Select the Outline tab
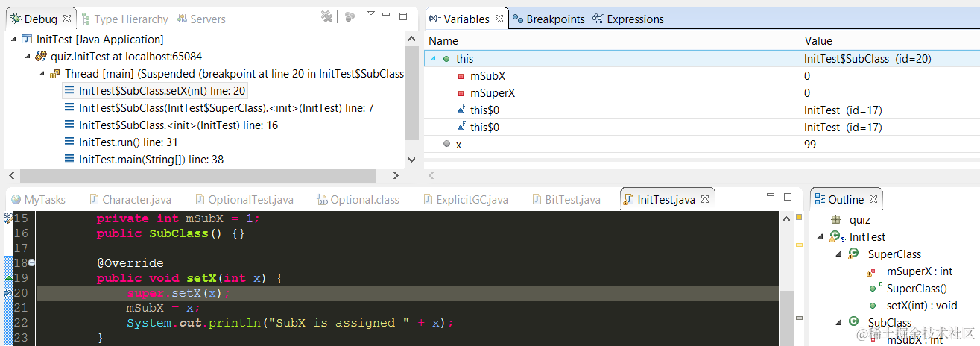 coord(839,199)
